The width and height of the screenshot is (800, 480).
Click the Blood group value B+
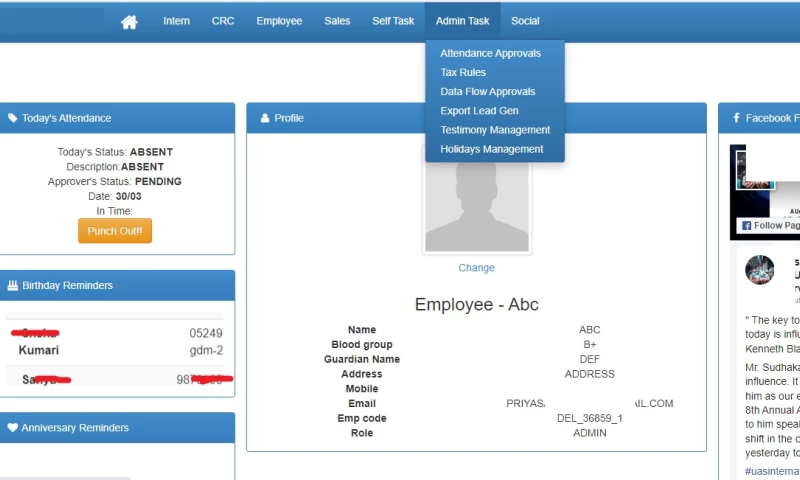(x=589, y=344)
